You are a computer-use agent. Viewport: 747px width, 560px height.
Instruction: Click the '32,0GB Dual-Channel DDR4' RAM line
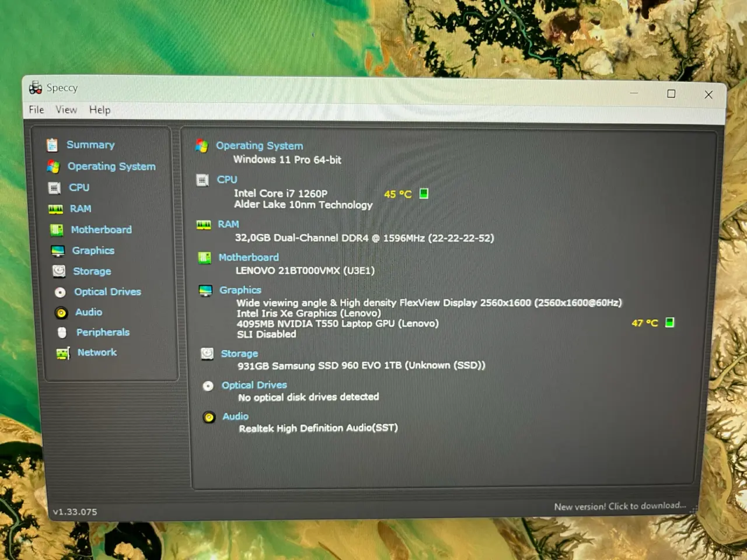coord(364,238)
